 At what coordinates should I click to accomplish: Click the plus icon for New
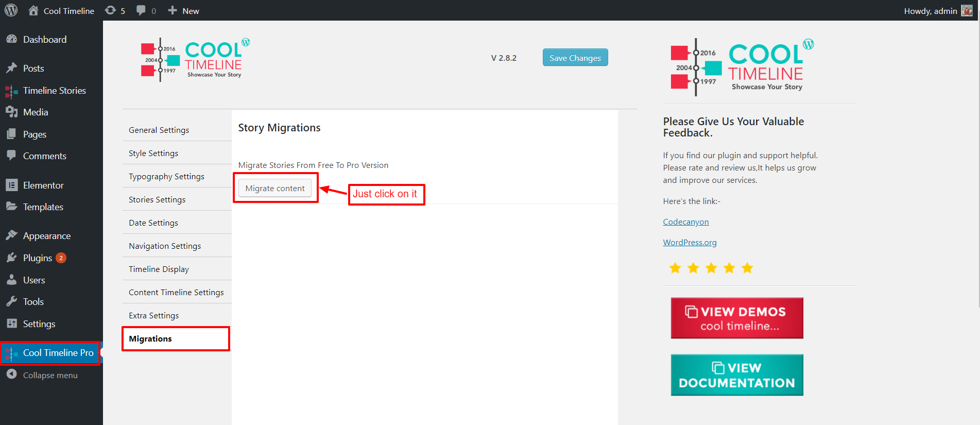coord(173,10)
